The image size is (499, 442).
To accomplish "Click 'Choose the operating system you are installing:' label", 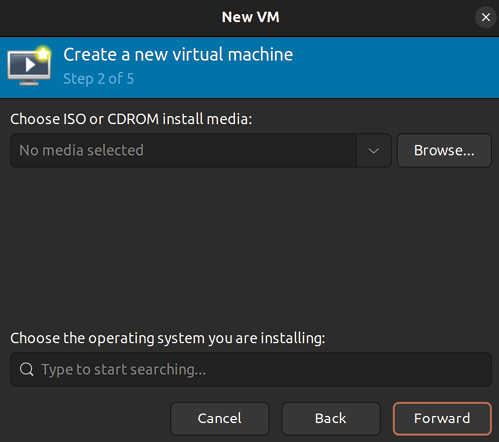I will pyautogui.click(x=168, y=338).
